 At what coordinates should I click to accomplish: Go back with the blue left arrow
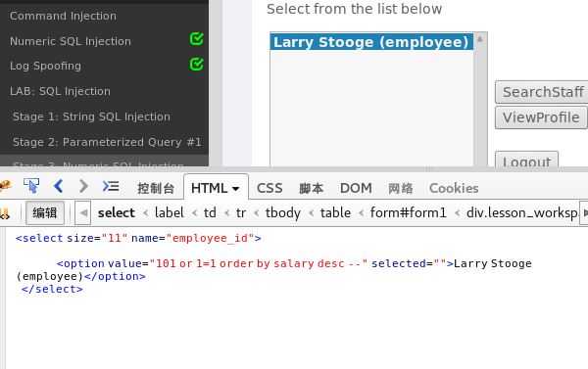[x=58, y=186]
